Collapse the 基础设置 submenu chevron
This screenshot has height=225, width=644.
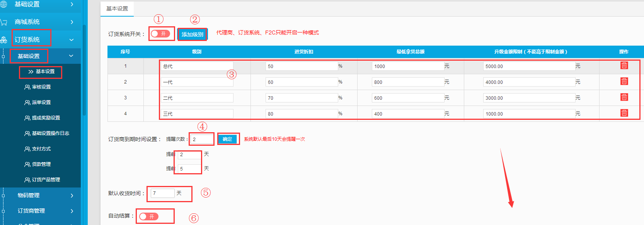click(71, 56)
